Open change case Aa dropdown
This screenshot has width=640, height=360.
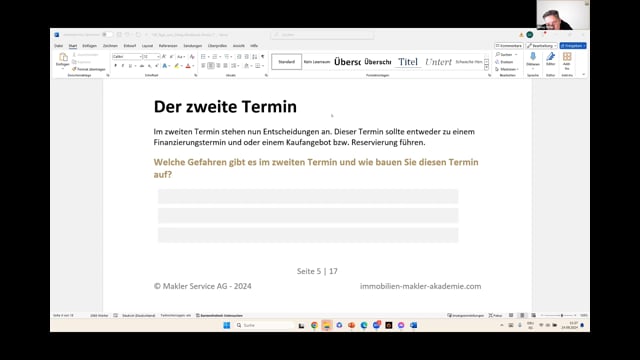click(181, 57)
